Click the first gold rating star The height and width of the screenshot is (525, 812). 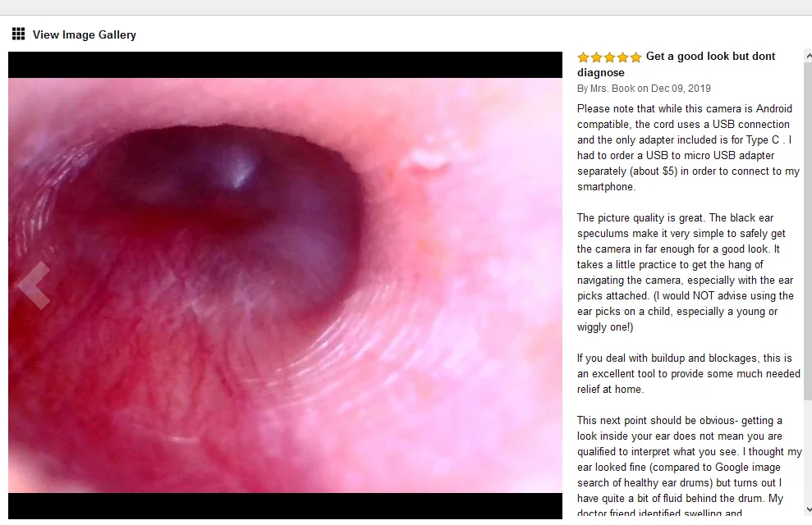pyautogui.click(x=583, y=57)
